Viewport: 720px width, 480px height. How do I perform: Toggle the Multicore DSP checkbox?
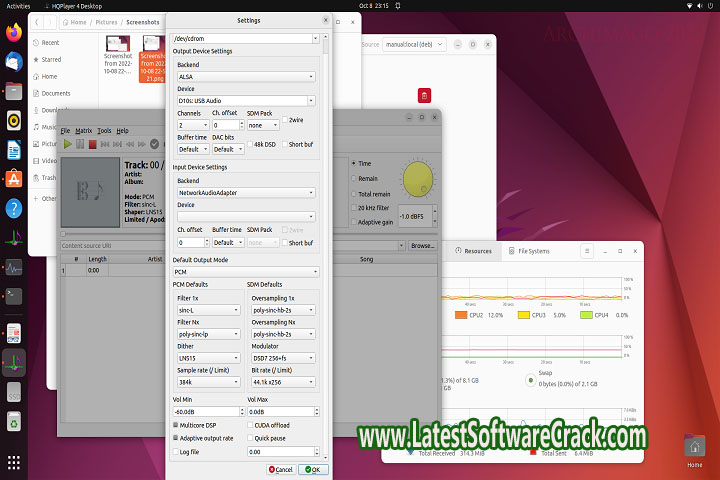coord(177,425)
